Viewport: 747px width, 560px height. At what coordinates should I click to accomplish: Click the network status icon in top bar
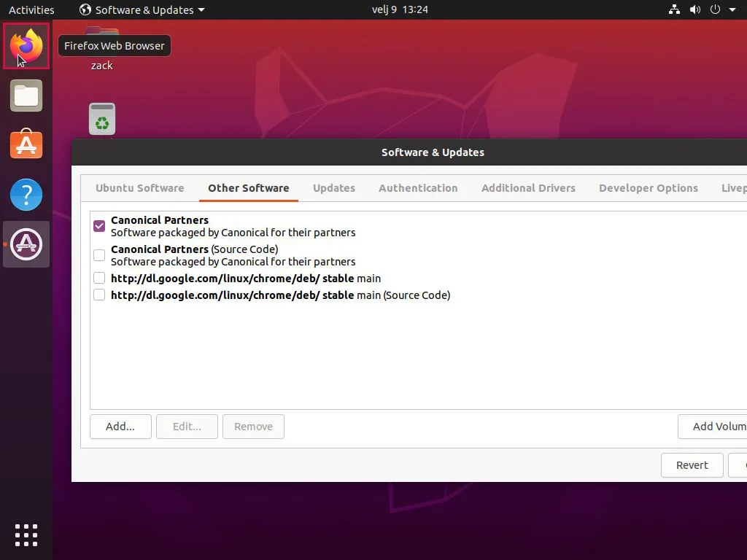(x=674, y=9)
